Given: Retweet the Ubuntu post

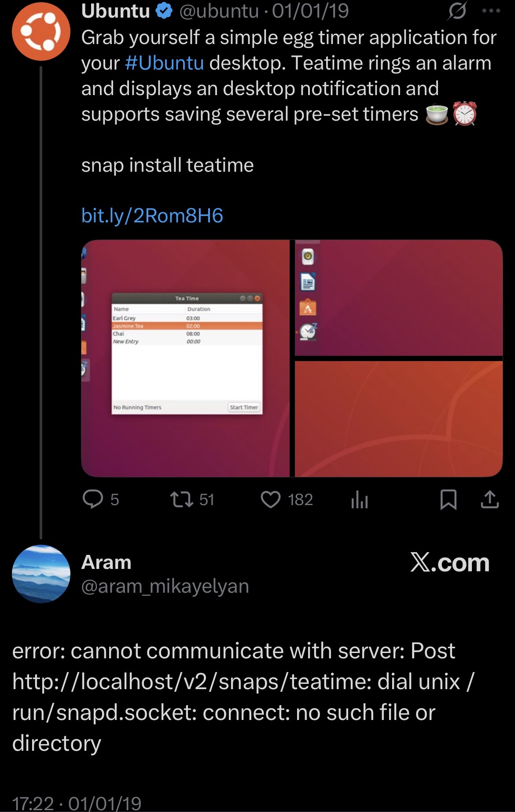Looking at the screenshot, I should point(182,499).
